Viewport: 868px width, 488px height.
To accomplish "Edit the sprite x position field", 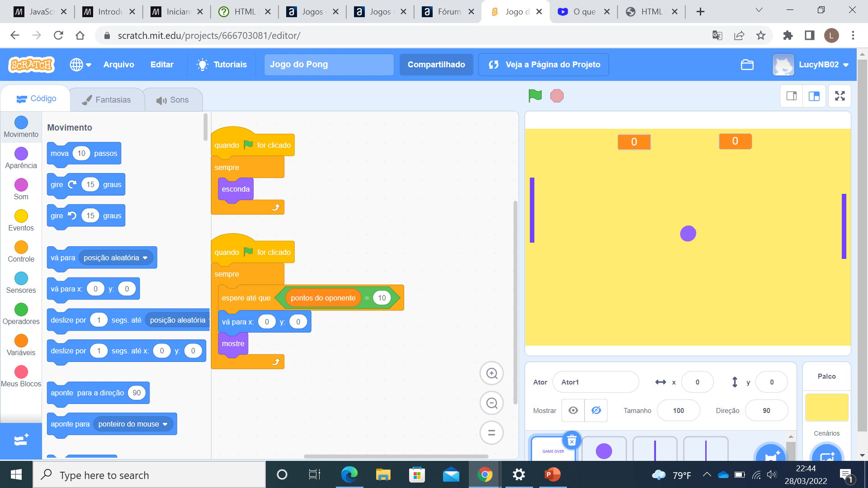I will coord(697,382).
